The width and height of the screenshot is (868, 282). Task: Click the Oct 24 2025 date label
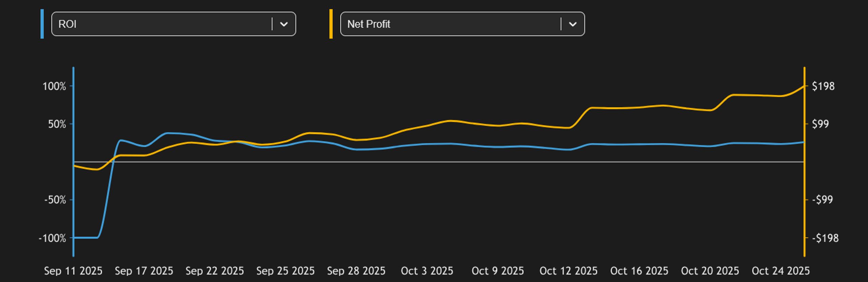pos(781,271)
